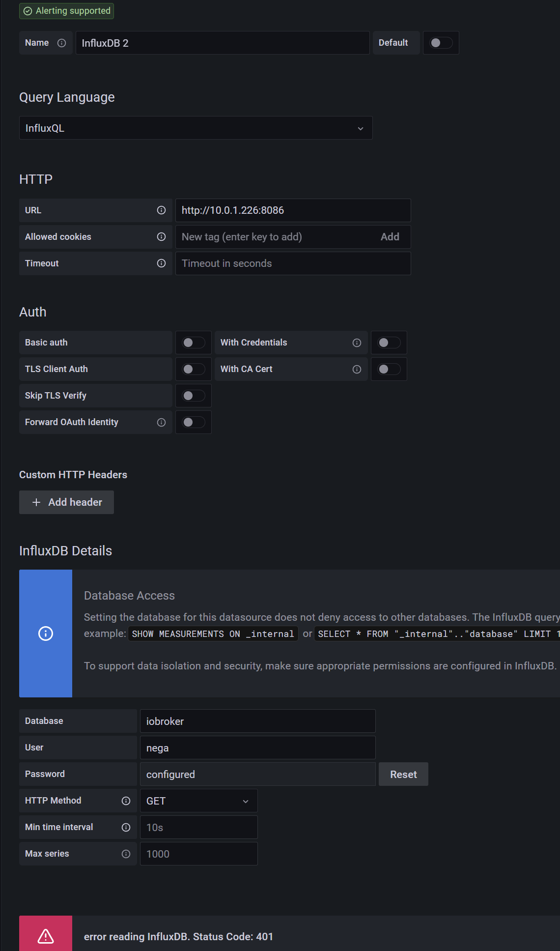
Task: Click the SHOW MEASUREMENTS ON _internal code
Action: 213,634
